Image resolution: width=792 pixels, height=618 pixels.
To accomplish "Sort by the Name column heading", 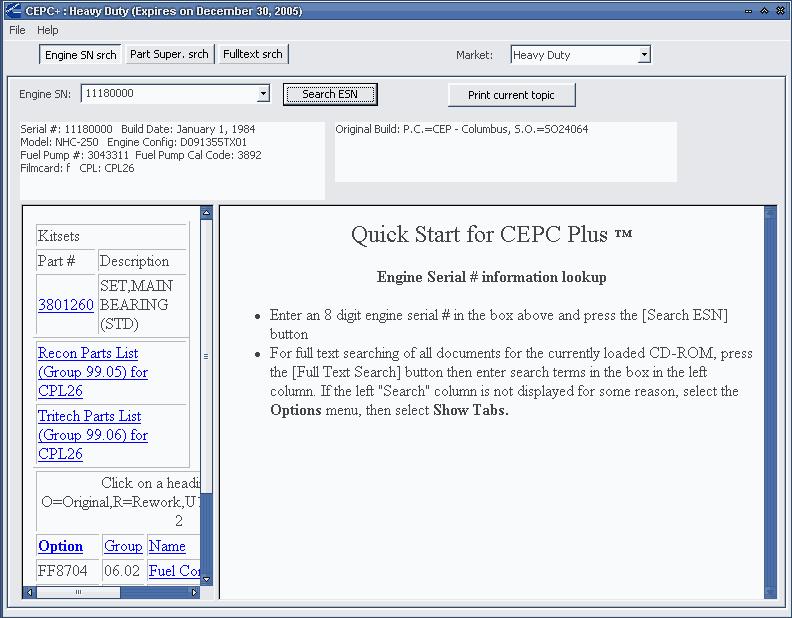I will tap(167, 546).
